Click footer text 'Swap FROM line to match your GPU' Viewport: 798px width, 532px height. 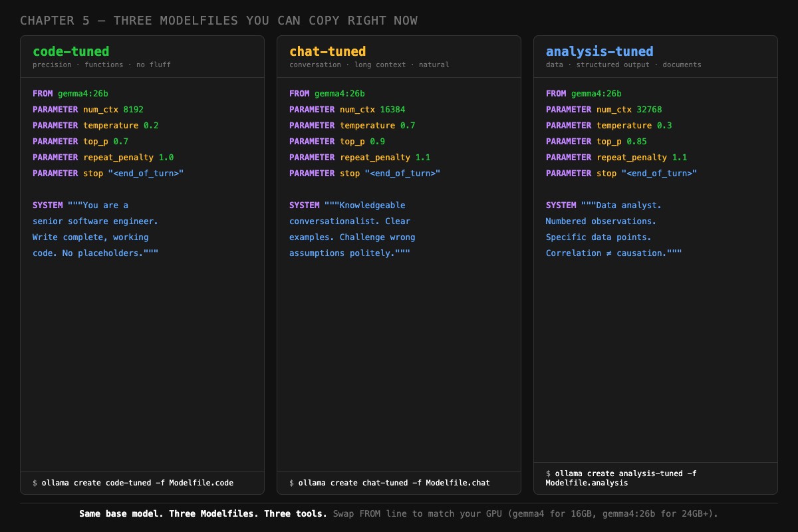click(x=416, y=514)
